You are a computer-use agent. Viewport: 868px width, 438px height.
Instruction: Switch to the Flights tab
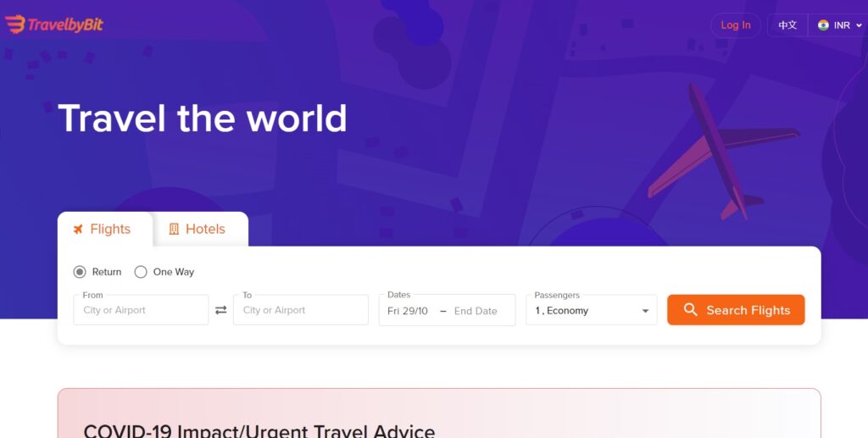pos(104,229)
